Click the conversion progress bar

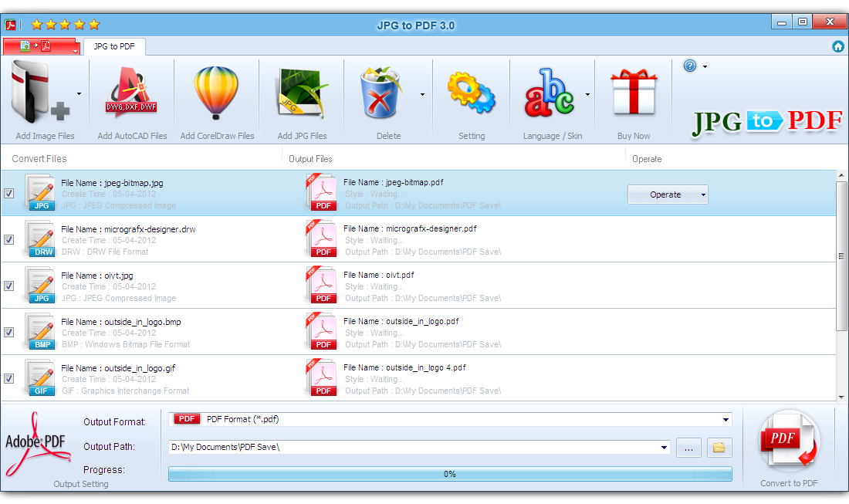[x=450, y=474]
